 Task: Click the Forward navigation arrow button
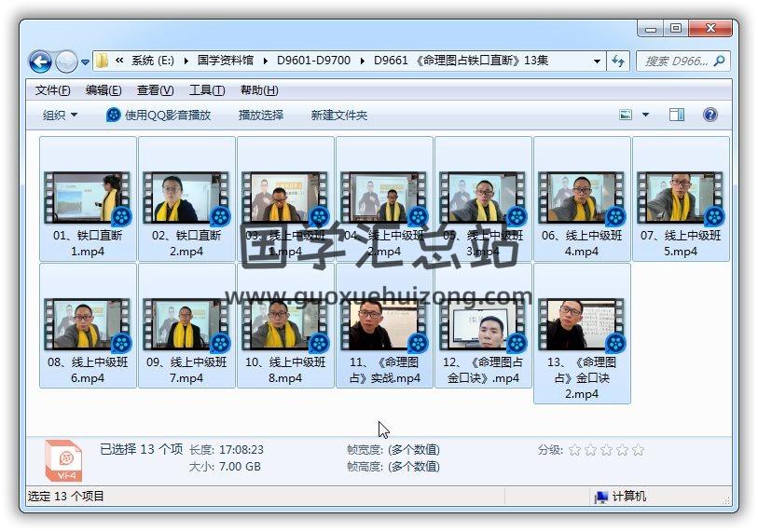click(x=66, y=61)
